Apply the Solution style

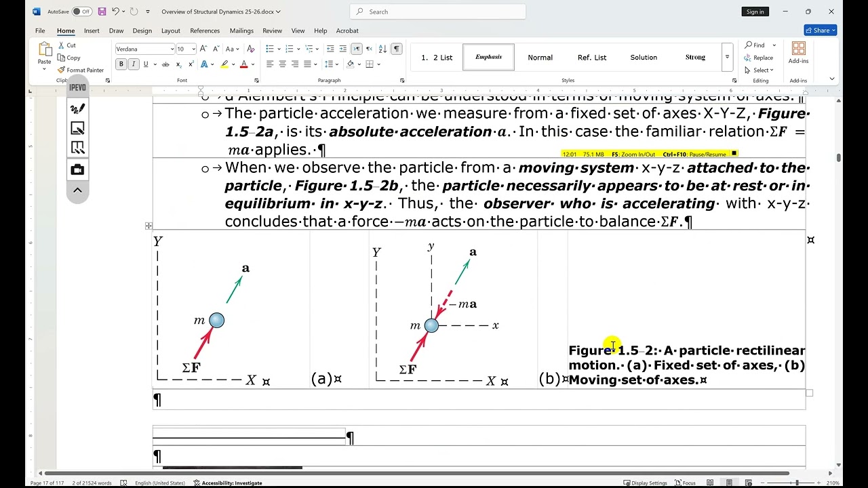(644, 58)
